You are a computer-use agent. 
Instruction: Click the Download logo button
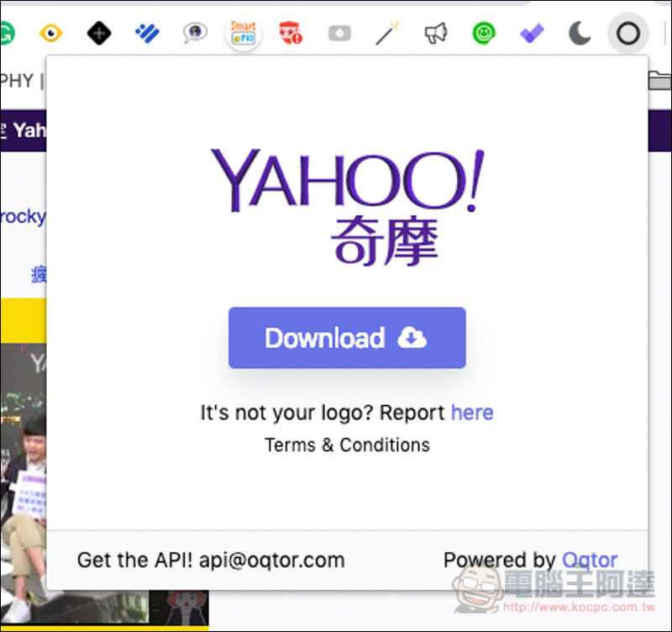[347, 338]
